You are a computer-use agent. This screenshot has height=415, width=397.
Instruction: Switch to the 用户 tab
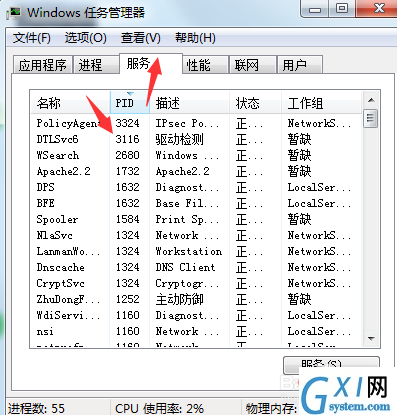(x=300, y=65)
